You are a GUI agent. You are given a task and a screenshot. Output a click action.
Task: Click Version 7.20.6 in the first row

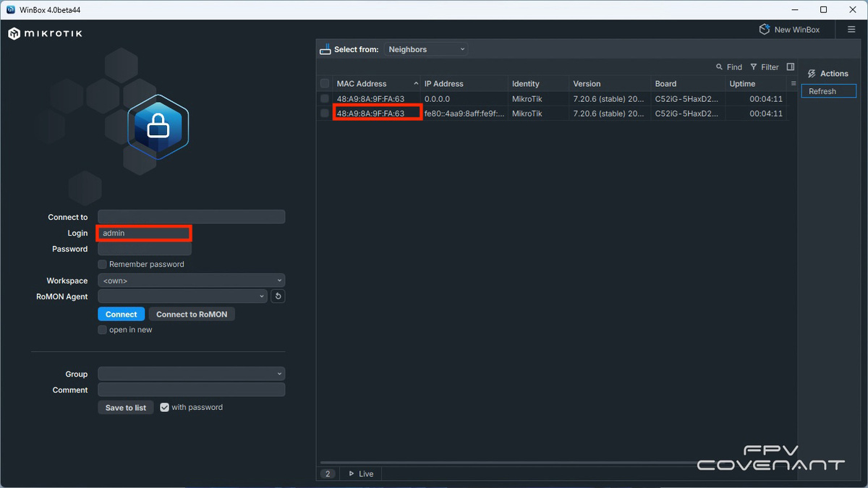point(610,98)
